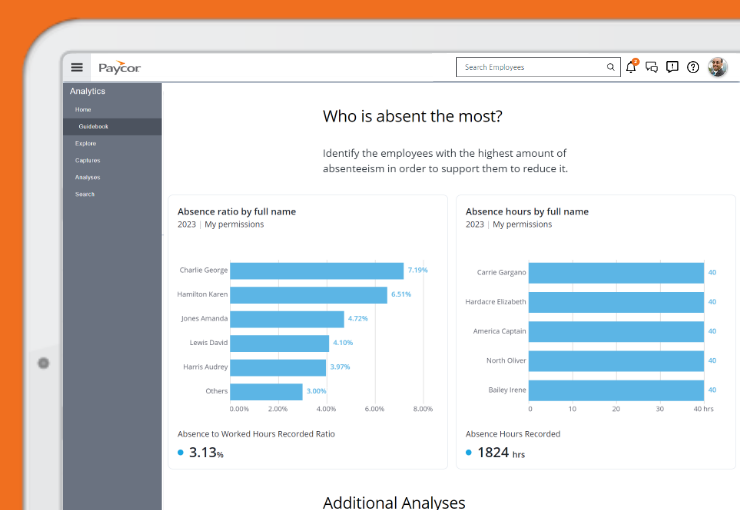Open the notifications bell icon
Image resolution: width=740 pixels, height=510 pixels.
pos(631,67)
